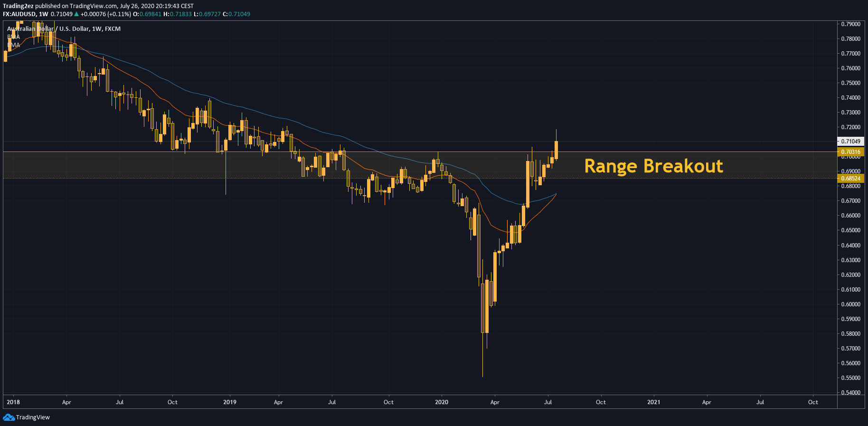868x426 pixels.
Task: Click the 0.65000 price axis label
Action: coord(851,230)
